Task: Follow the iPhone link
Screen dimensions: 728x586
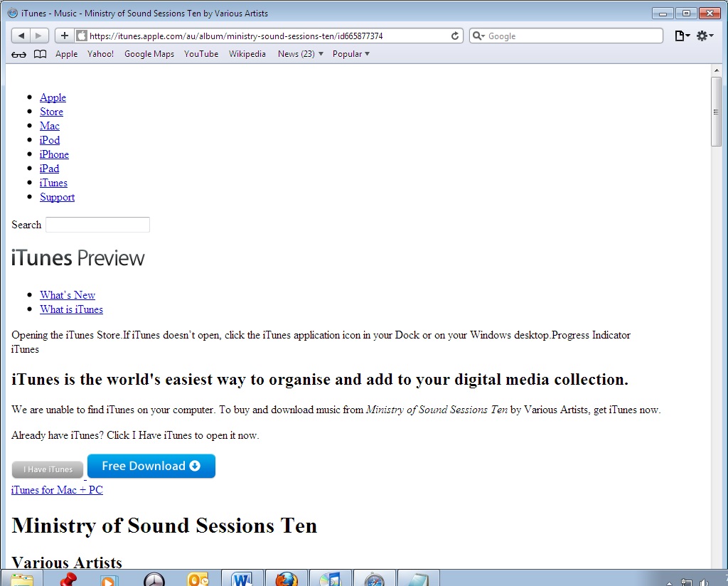Action: (54, 154)
